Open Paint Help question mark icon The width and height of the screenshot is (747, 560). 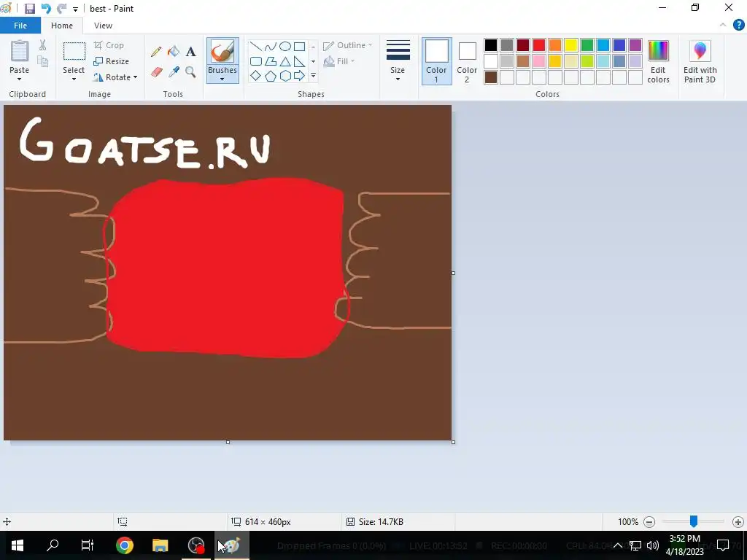click(738, 26)
